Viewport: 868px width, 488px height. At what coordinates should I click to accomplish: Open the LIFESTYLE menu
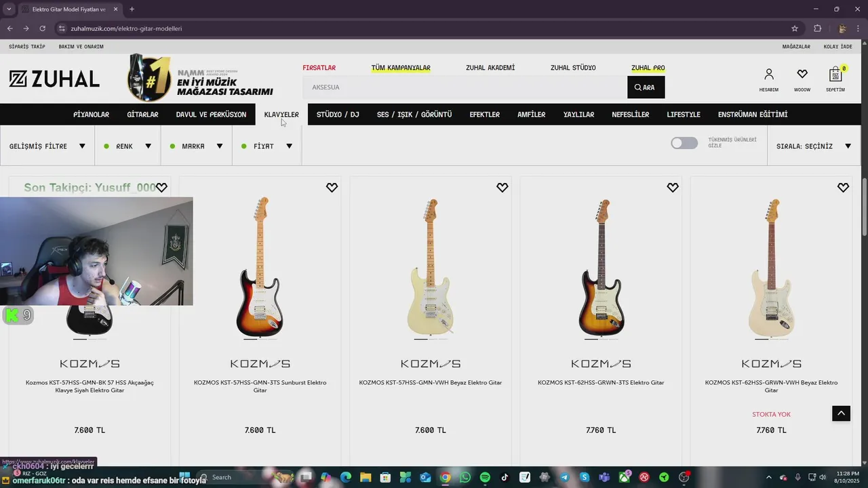point(684,115)
